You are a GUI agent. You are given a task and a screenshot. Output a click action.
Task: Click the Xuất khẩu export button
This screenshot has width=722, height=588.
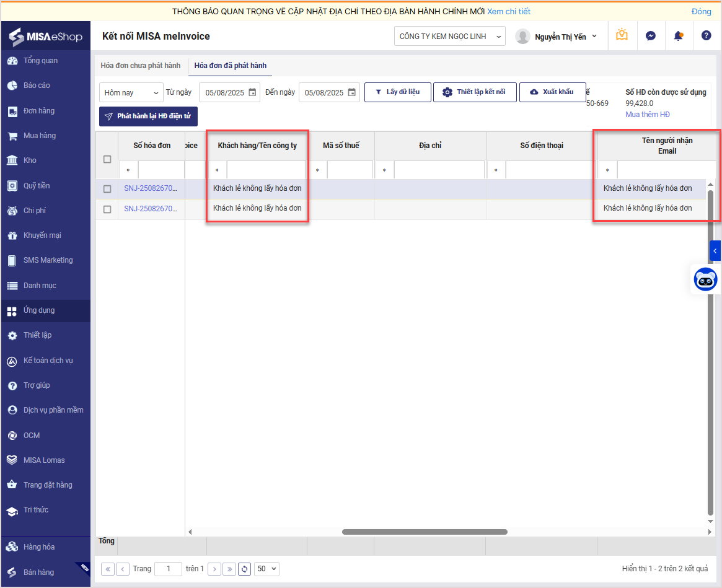point(553,92)
